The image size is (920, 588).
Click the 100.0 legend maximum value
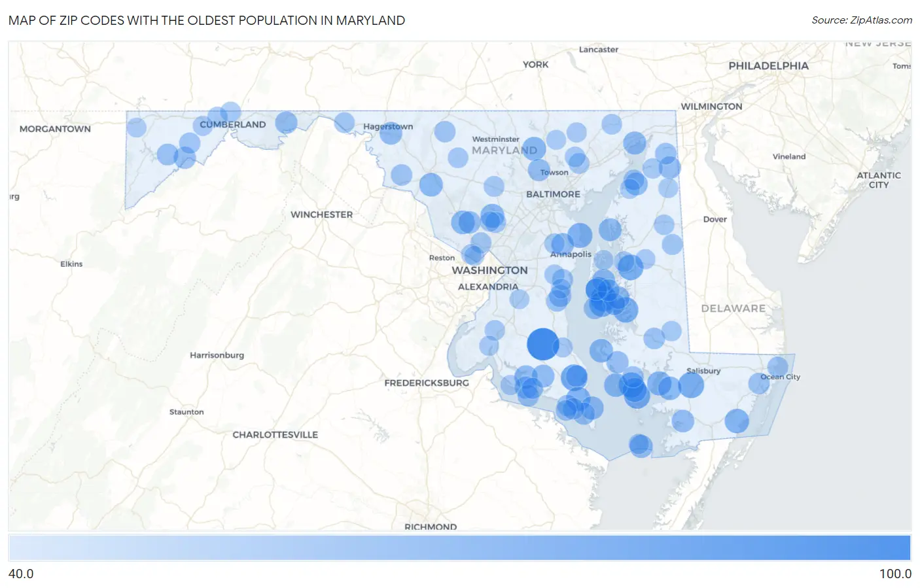click(895, 574)
